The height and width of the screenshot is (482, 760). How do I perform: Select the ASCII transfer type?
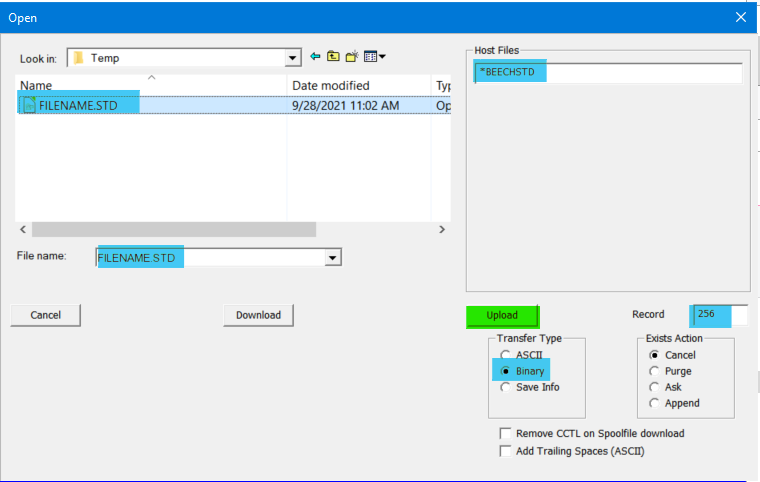tap(506, 355)
